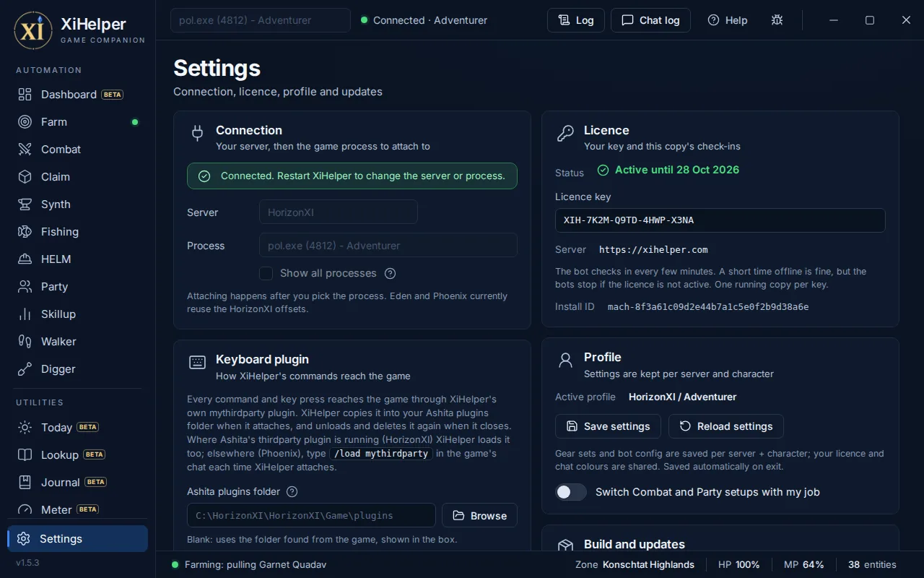Browse for the Ashita plugins folder
Image resolution: width=924 pixels, height=578 pixels.
(479, 516)
